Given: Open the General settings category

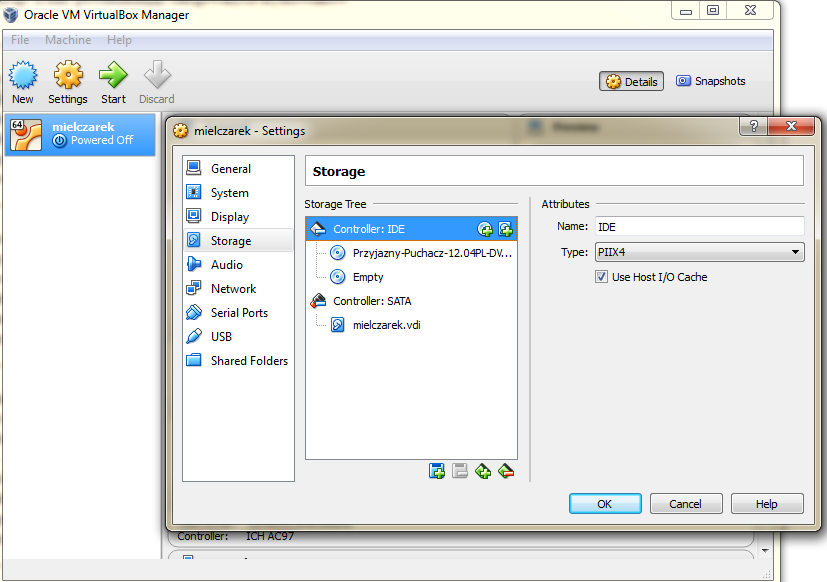Looking at the screenshot, I should click(238, 168).
